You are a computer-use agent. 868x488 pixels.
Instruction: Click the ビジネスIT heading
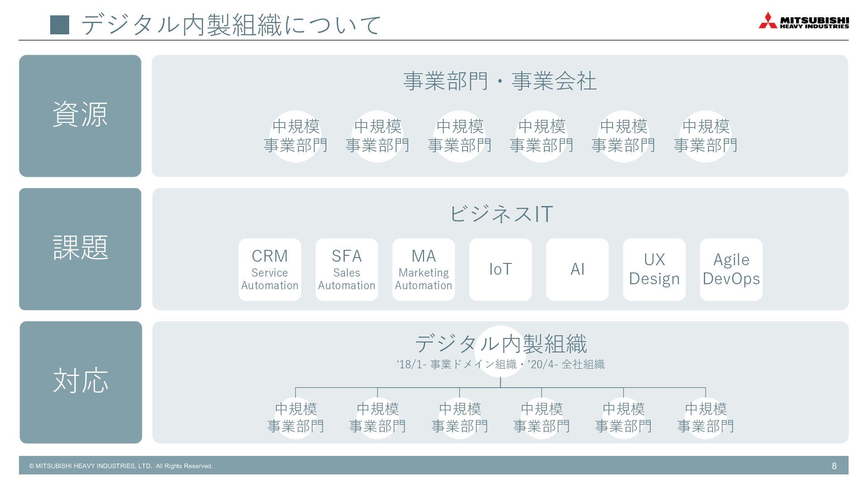click(500, 214)
